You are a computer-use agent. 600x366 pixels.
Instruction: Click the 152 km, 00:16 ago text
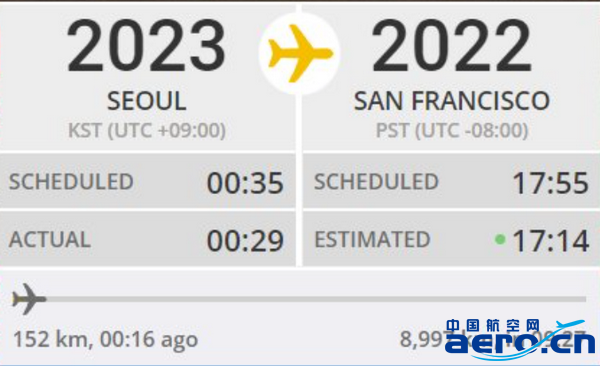coord(106,339)
